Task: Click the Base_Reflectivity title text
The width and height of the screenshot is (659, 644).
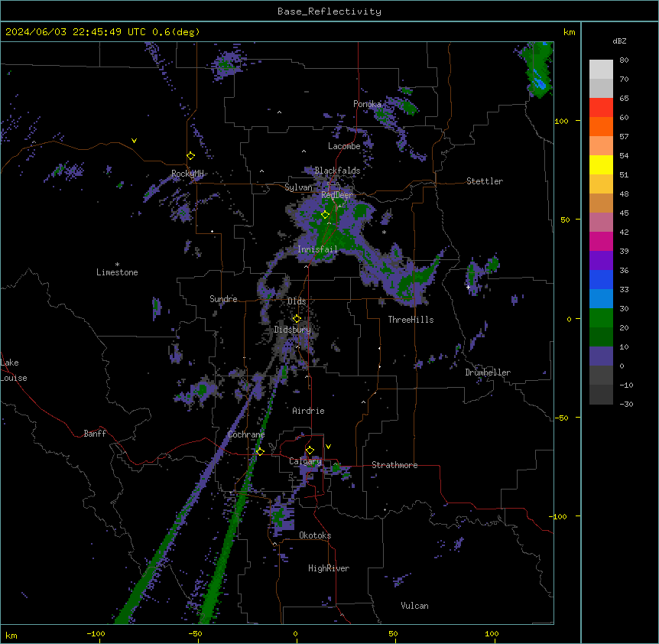Action: [329, 11]
